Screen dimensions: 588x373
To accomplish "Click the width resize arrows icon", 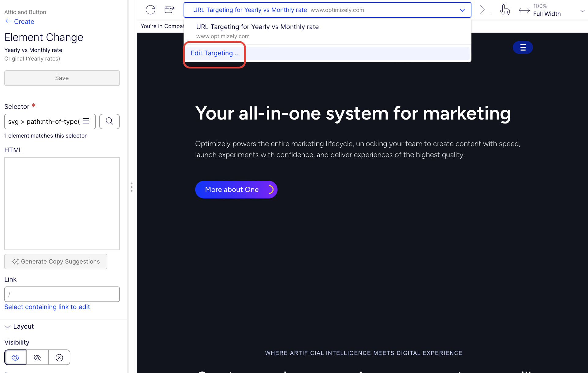I will click(x=524, y=10).
